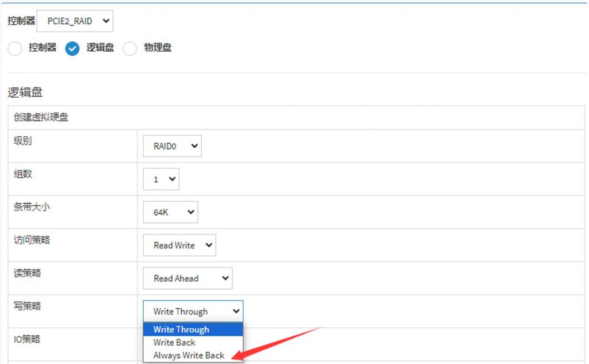The width and height of the screenshot is (589, 364).
Task: Click the 创建虚拟硬盘 section header
Action: point(41,117)
